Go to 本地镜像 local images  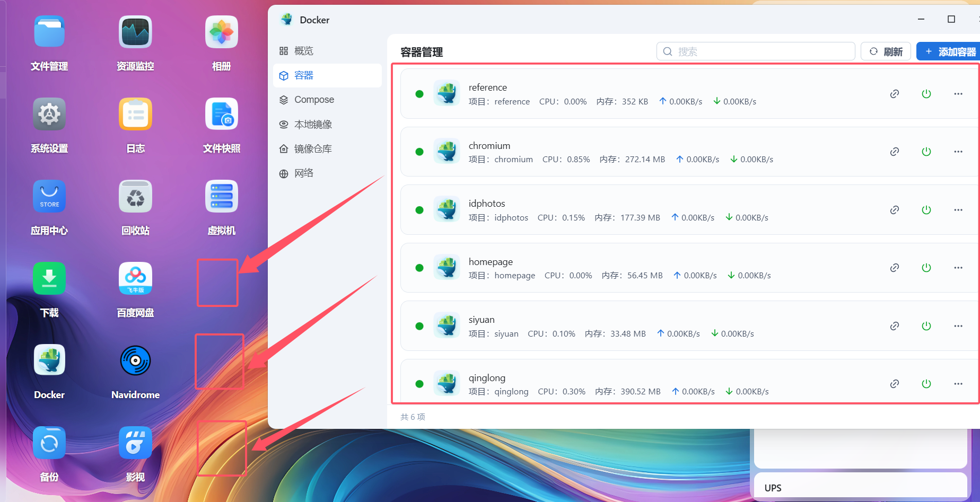click(x=327, y=125)
